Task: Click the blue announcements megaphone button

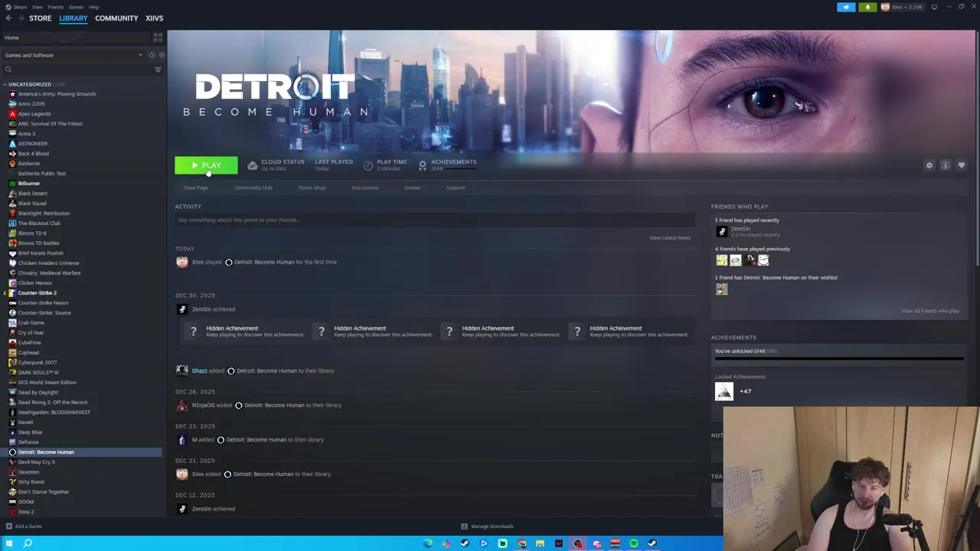Action: click(846, 7)
